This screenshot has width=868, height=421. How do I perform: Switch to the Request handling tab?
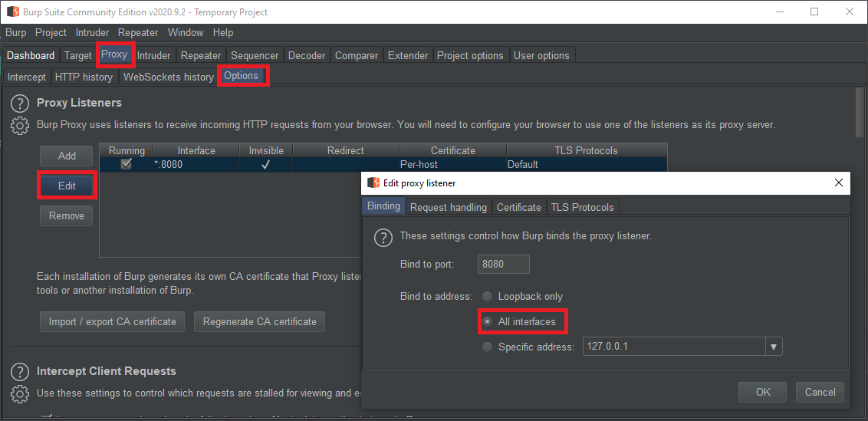(448, 207)
